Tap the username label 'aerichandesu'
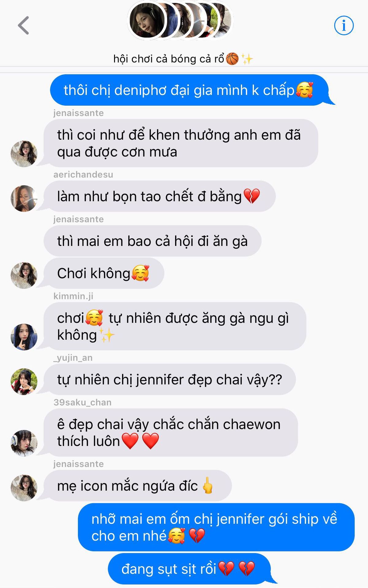Screen dimensions: 368x588 coord(83,175)
